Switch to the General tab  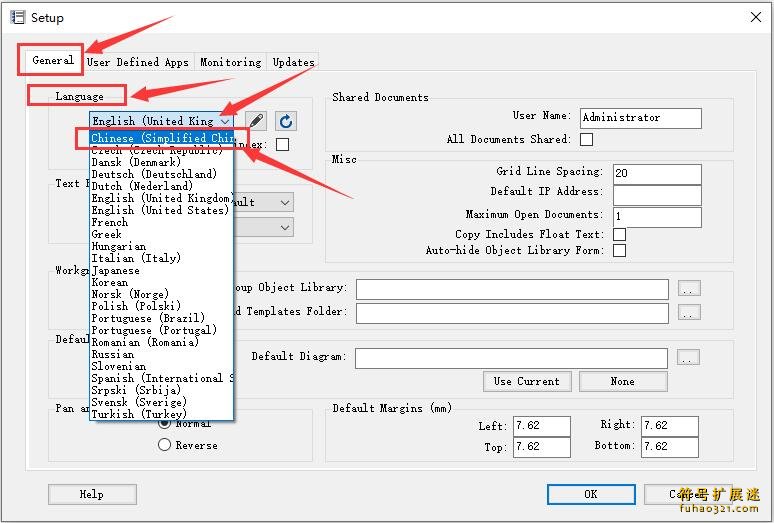[52, 61]
